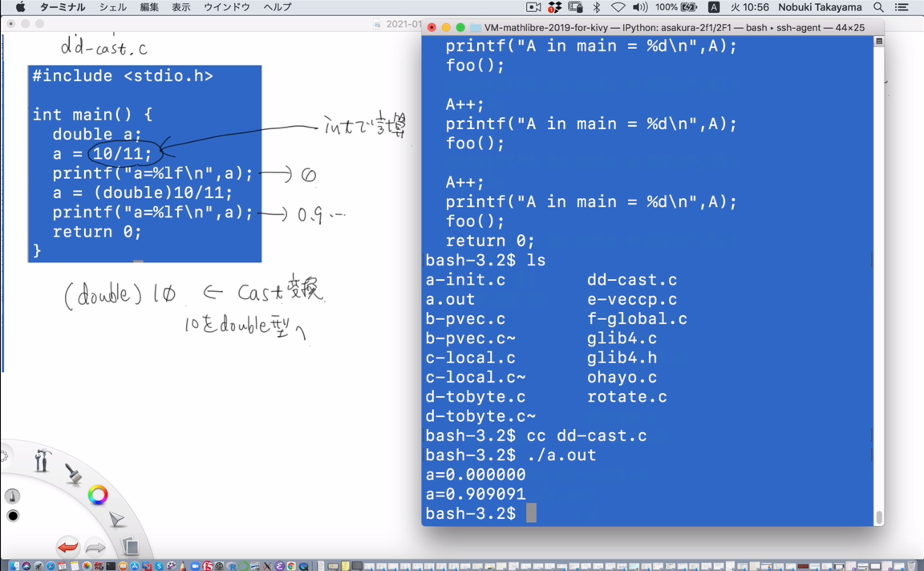Image resolution: width=924 pixels, height=571 pixels.
Task: Click the 2021-01 document title in back window
Action: tap(403, 24)
